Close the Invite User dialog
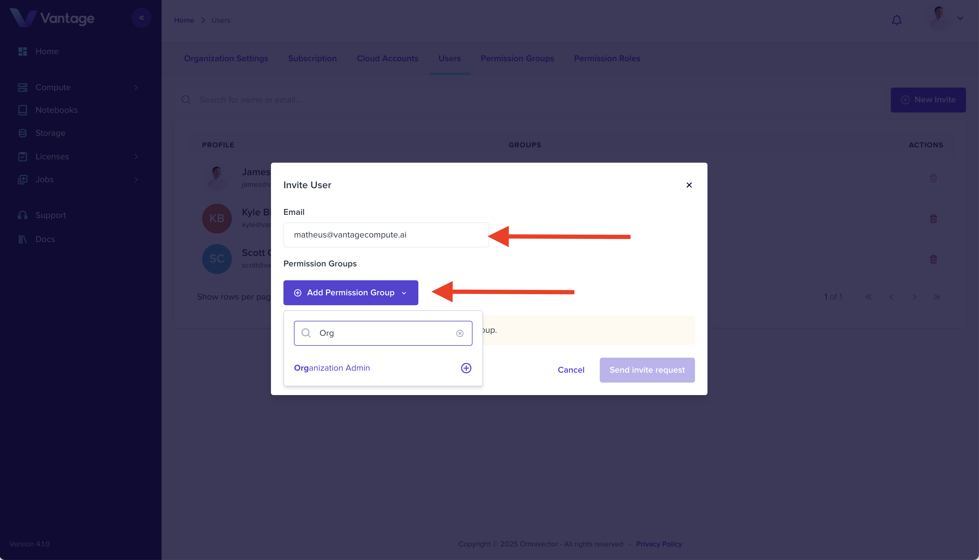The height and width of the screenshot is (560, 979). point(689,185)
